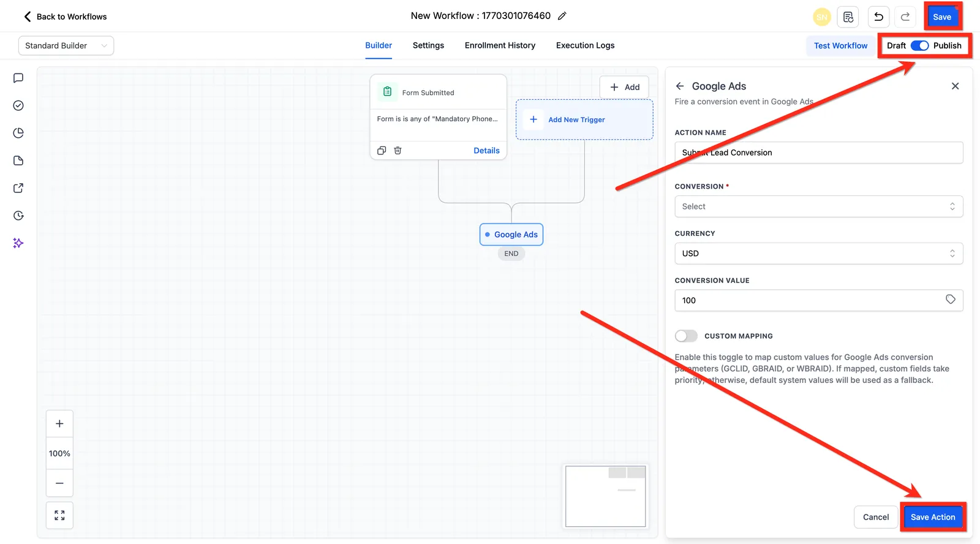Click the workflow title New Workflow : 1770301076460
The image size is (980, 544).
481,16
